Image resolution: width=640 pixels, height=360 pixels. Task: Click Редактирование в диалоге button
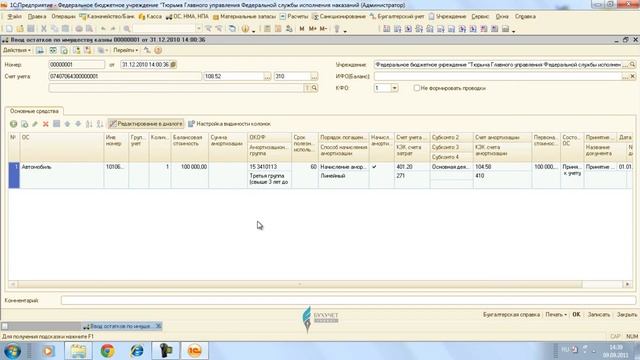[x=146, y=124]
